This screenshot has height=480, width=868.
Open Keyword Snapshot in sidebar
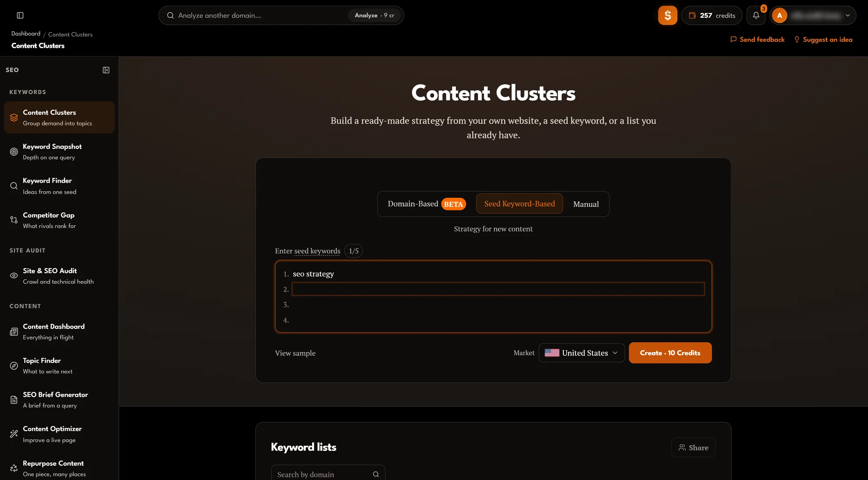[x=59, y=152]
